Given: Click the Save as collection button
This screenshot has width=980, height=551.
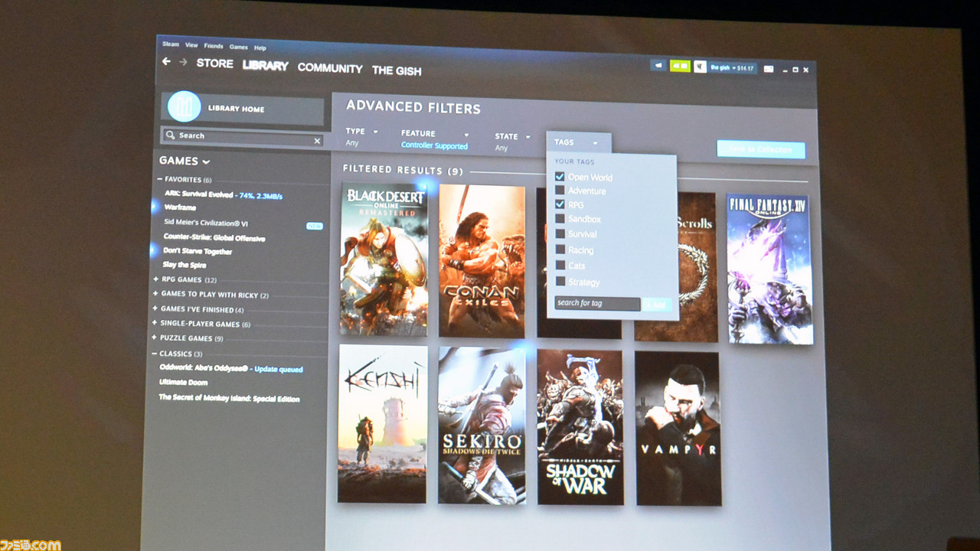Looking at the screenshot, I should pos(760,149).
